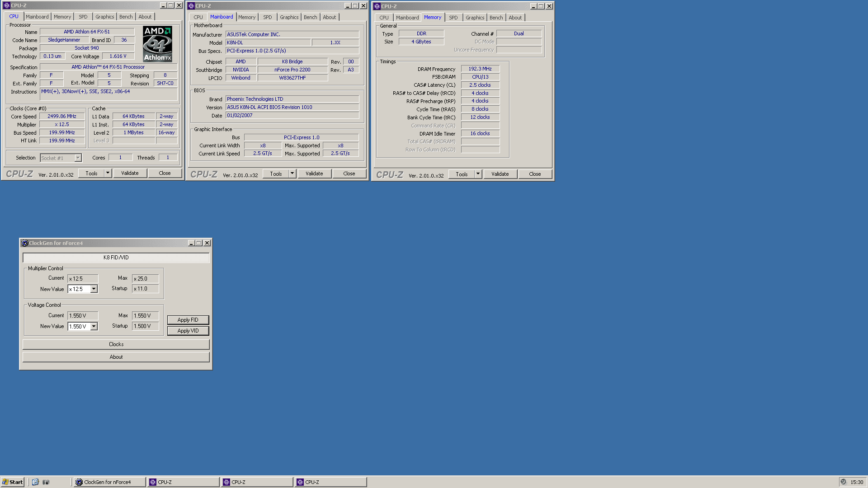Click the AMD Athlon FX processor logo
Viewport: 868px width, 488px height.
(x=157, y=44)
